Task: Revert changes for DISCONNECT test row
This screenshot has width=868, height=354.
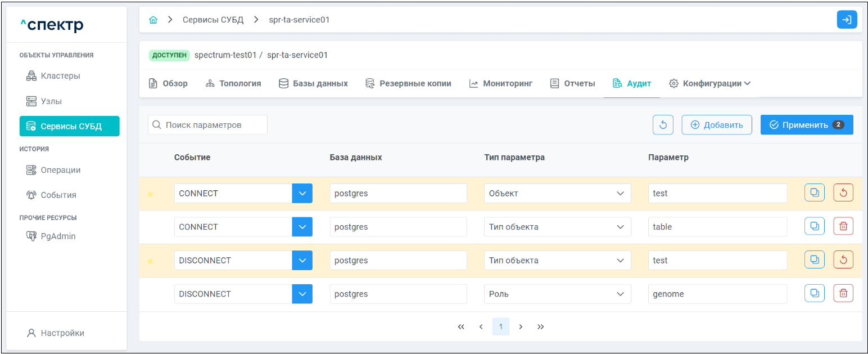Action: 843,260
